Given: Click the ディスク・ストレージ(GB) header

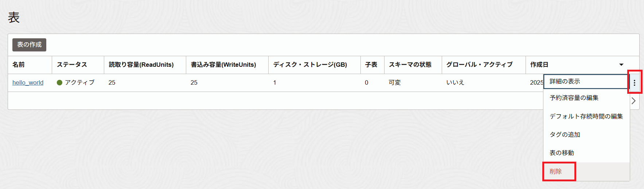Looking at the screenshot, I should pyautogui.click(x=310, y=65).
